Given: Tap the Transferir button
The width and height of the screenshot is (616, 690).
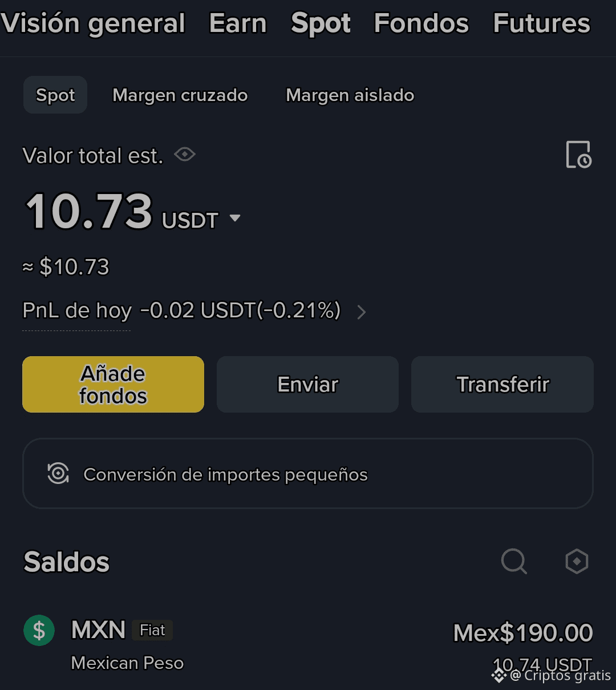Looking at the screenshot, I should point(502,384).
